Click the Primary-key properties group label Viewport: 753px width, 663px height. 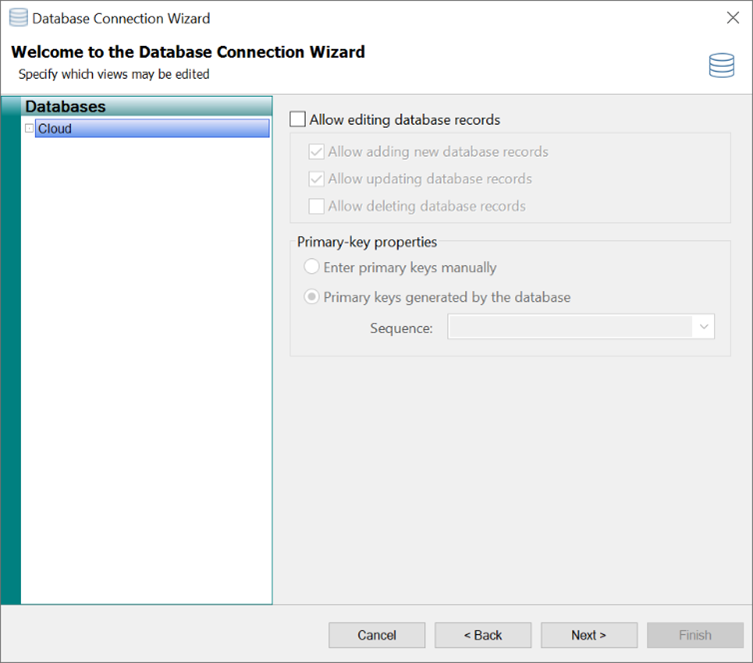367,242
